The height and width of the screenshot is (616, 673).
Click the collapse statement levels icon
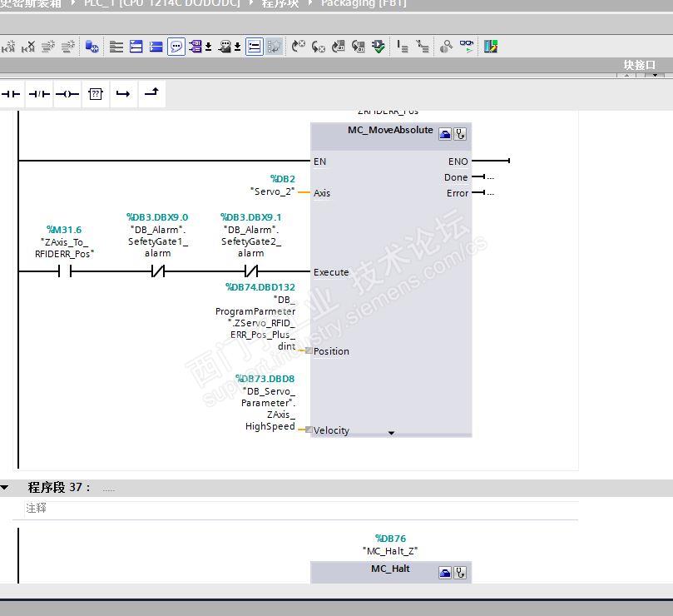[x=423, y=46]
